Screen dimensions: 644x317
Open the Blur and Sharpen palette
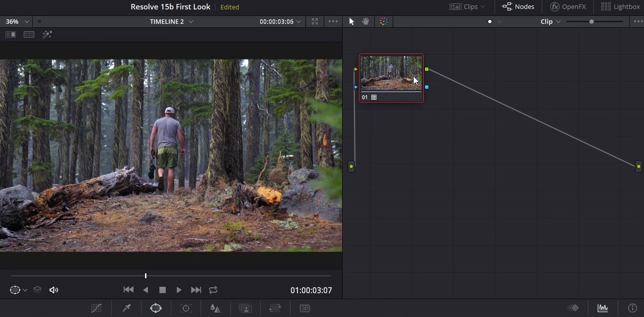tap(215, 308)
